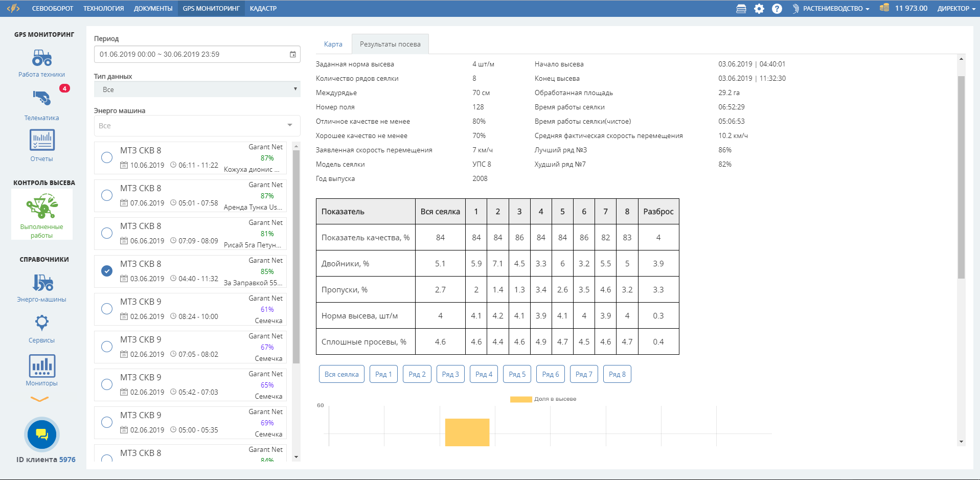The image size is (980, 480).
Task: Click the Доля в высеве legend swatch
Action: point(520,399)
